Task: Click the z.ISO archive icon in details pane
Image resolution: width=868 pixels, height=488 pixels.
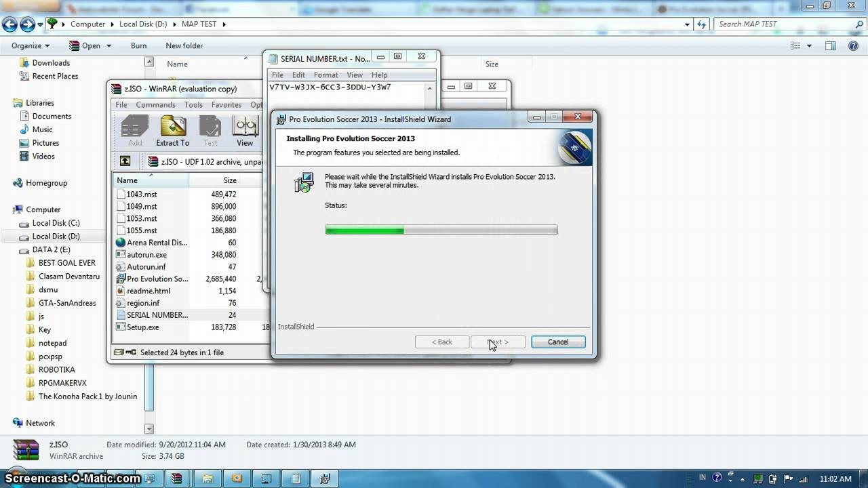Action: pos(26,450)
